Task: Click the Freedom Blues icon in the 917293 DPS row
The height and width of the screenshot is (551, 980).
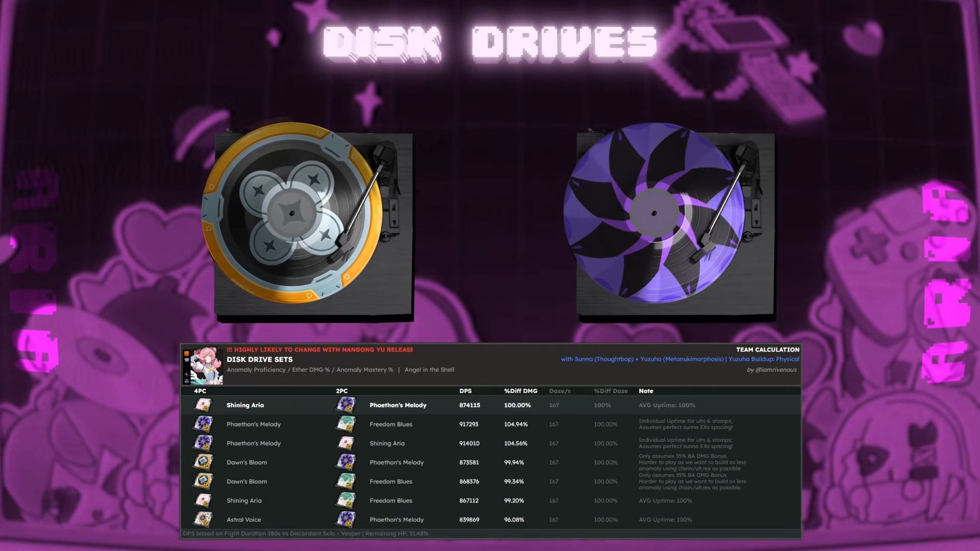Action: pos(346,424)
